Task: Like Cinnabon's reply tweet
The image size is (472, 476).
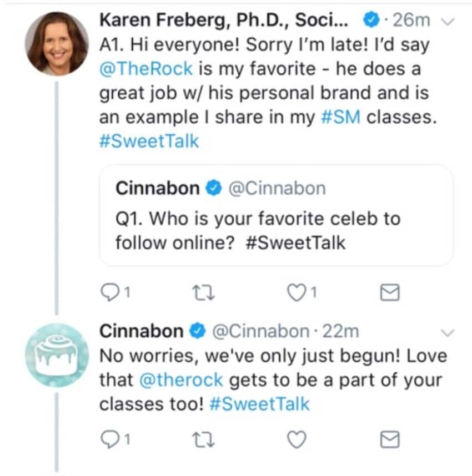Action: coord(297,440)
